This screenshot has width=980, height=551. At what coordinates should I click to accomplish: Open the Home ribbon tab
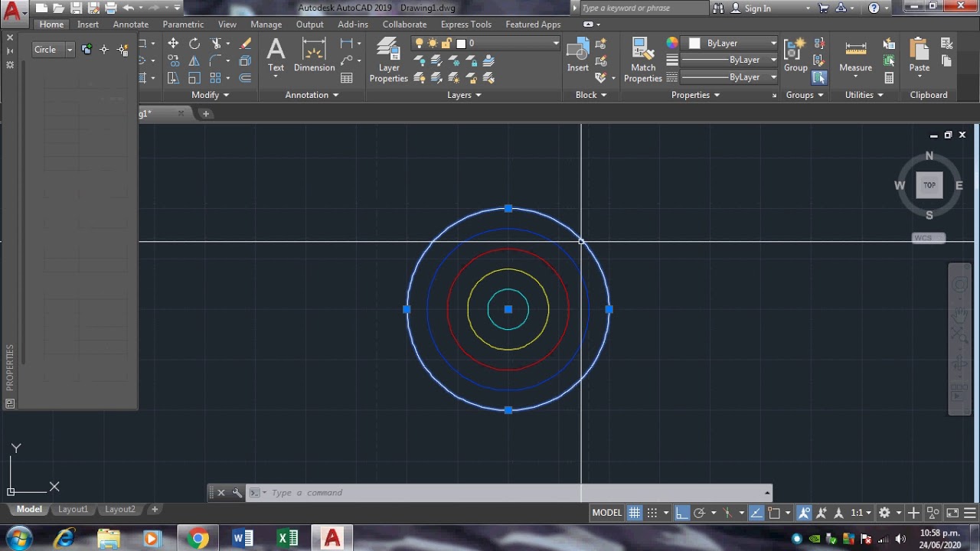(x=51, y=24)
